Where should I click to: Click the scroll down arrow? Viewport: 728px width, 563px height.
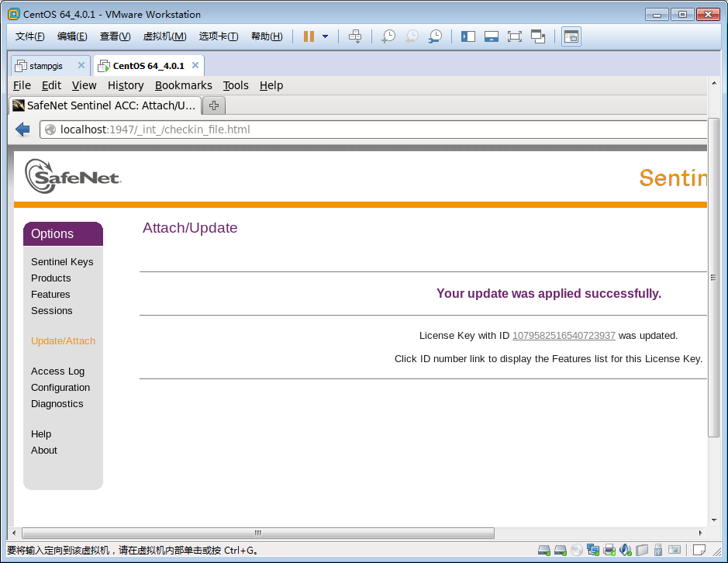coord(713,520)
